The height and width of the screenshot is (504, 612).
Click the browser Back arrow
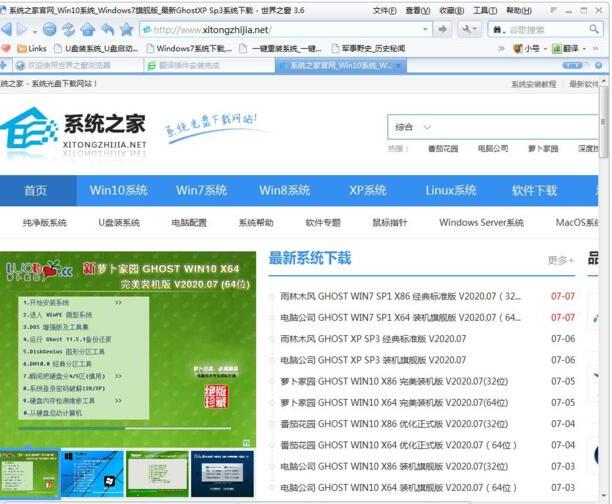point(7,29)
